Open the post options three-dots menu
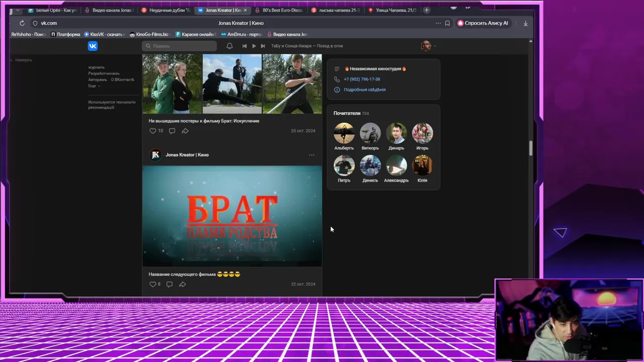This screenshot has width=644, height=362. [x=311, y=155]
